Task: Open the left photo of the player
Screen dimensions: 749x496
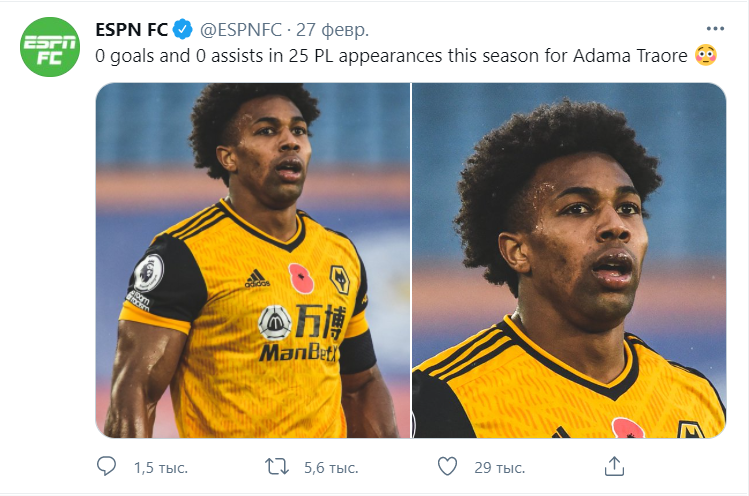Action: coord(252,260)
